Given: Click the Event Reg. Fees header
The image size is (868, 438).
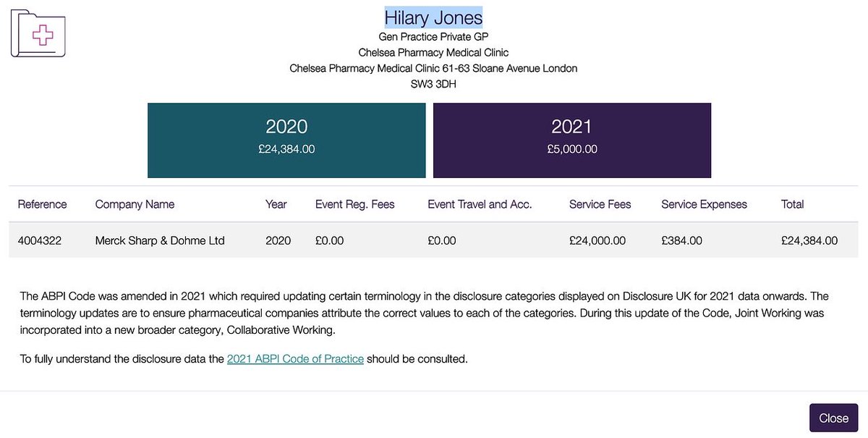Looking at the screenshot, I should click(354, 204).
